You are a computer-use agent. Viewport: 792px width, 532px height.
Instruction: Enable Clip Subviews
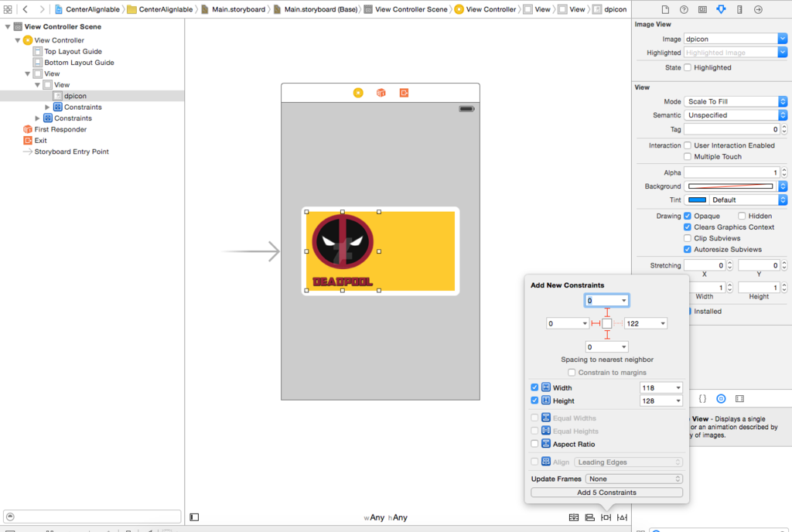[x=688, y=238]
